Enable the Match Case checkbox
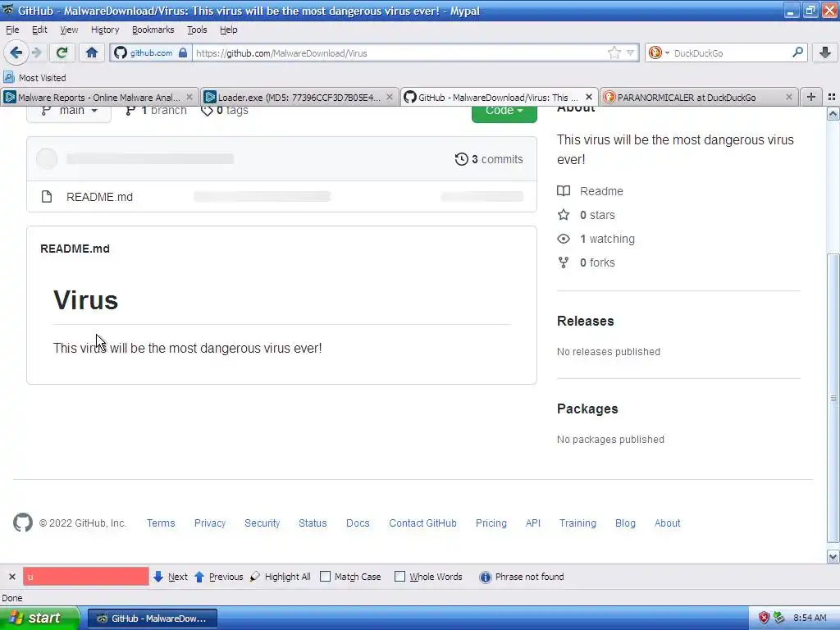The height and width of the screenshot is (630, 840). click(325, 577)
